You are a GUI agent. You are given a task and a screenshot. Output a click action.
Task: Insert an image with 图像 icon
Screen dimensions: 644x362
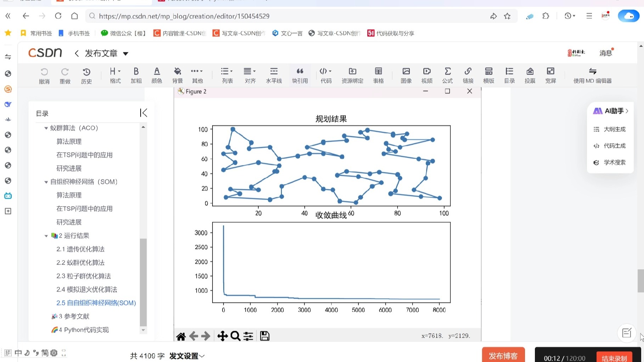click(x=406, y=75)
